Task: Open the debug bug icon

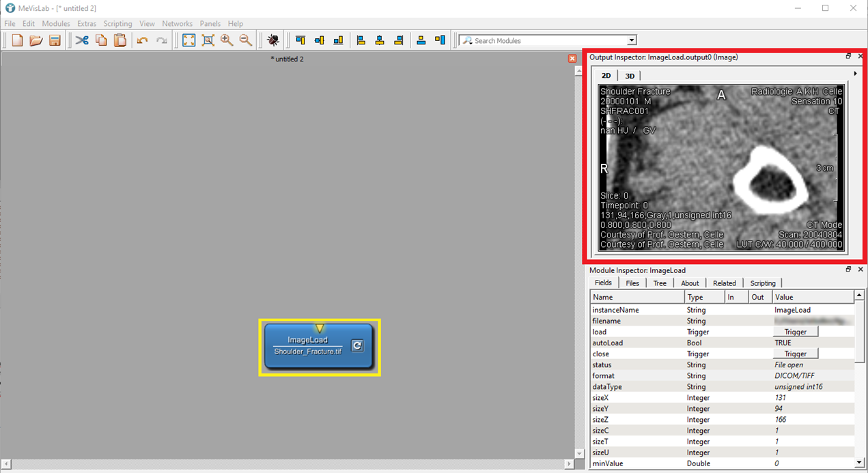Action: click(x=272, y=40)
